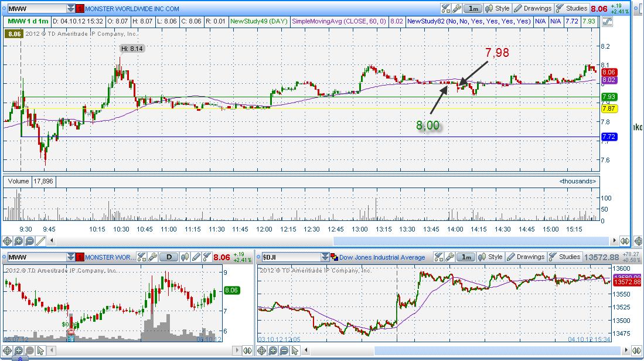Open settings wrench in daily MWW chart
Image resolution: width=644 pixels, height=361 pixels.
[153, 257]
